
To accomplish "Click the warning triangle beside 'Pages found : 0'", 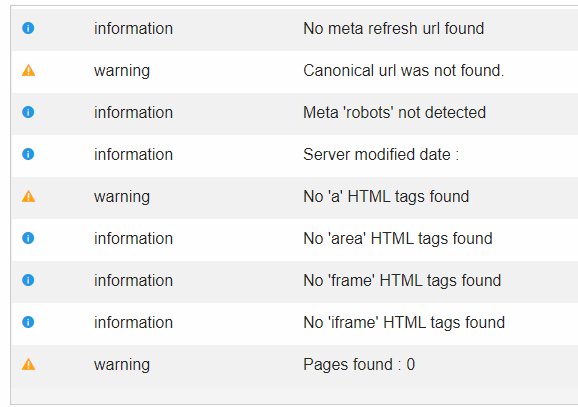I will [28, 364].
